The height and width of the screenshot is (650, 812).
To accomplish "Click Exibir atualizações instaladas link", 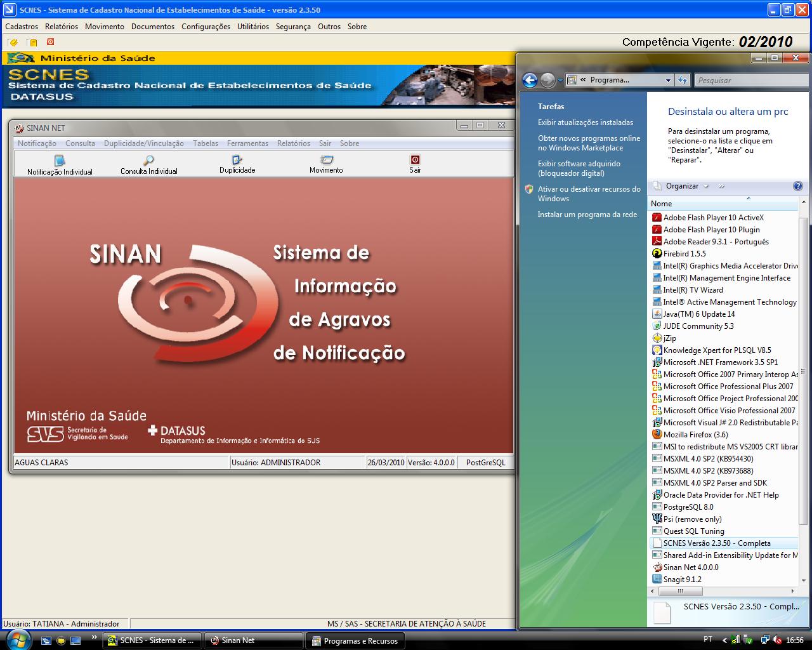I will 586,123.
